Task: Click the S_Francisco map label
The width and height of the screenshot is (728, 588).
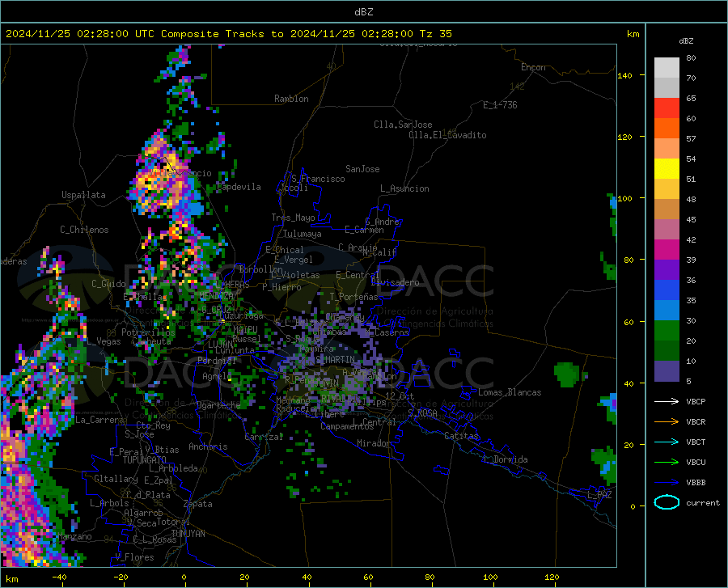Action: (x=319, y=179)
